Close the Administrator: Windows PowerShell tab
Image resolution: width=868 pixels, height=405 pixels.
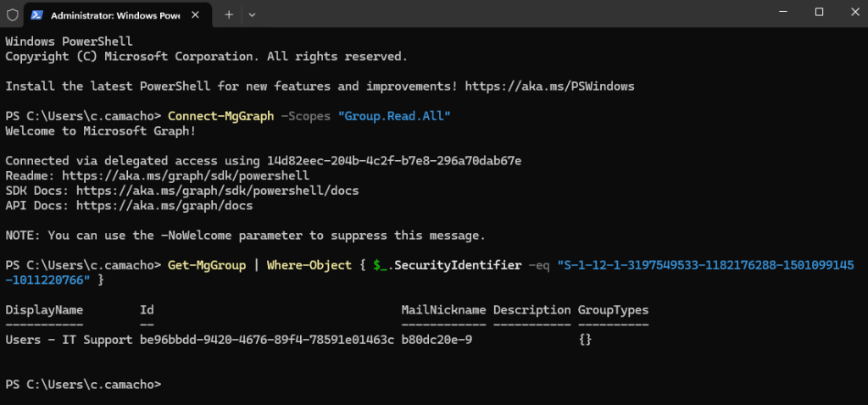198,15
